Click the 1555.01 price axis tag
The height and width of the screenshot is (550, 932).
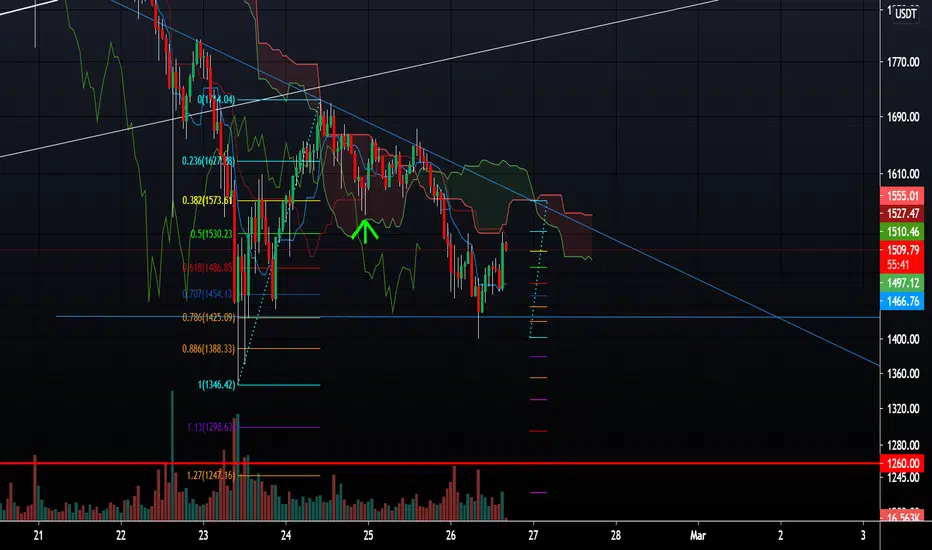click(x=902, y=196)
